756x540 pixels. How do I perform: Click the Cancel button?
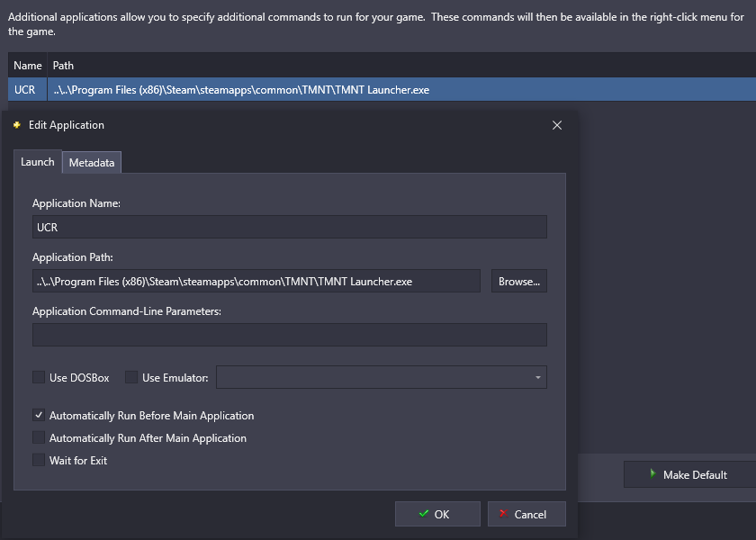[x=526, y=514]
